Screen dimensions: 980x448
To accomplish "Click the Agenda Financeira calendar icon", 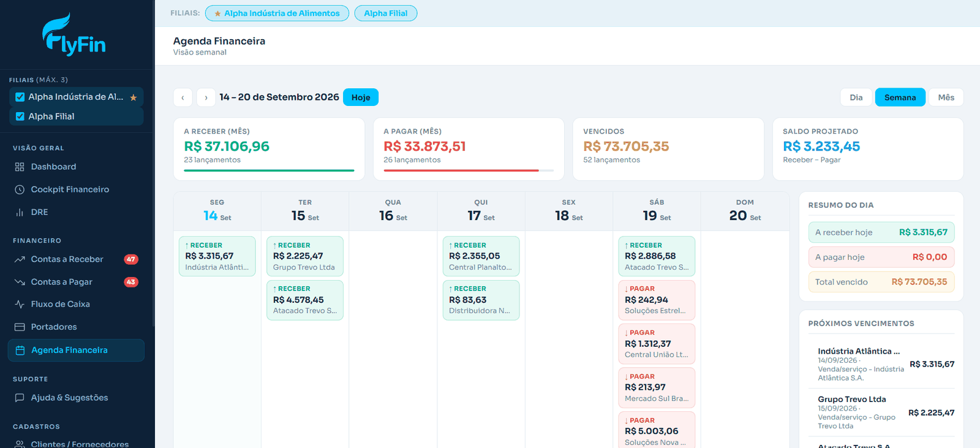I will (x=20, y=350).
